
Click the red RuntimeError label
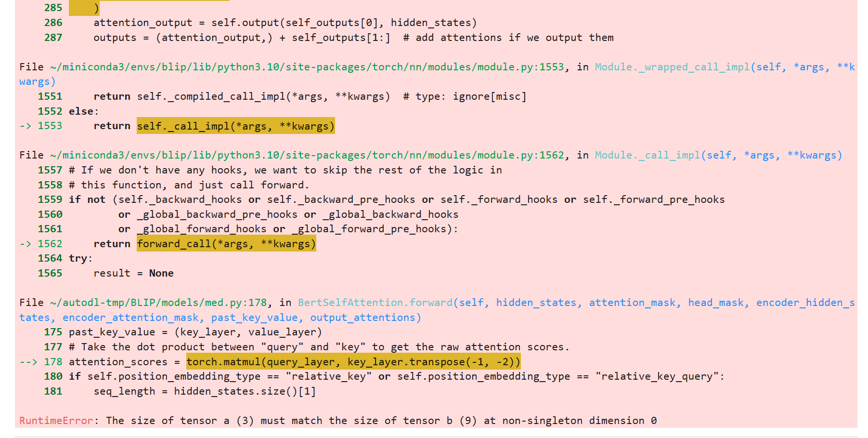point(56,421)
